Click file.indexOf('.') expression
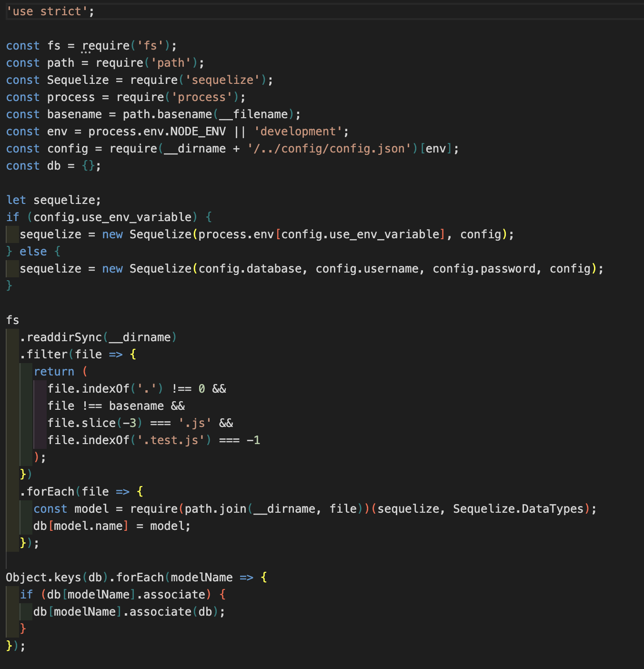The image size is (644, 669). pyautogui.click(x=106, y=389)
